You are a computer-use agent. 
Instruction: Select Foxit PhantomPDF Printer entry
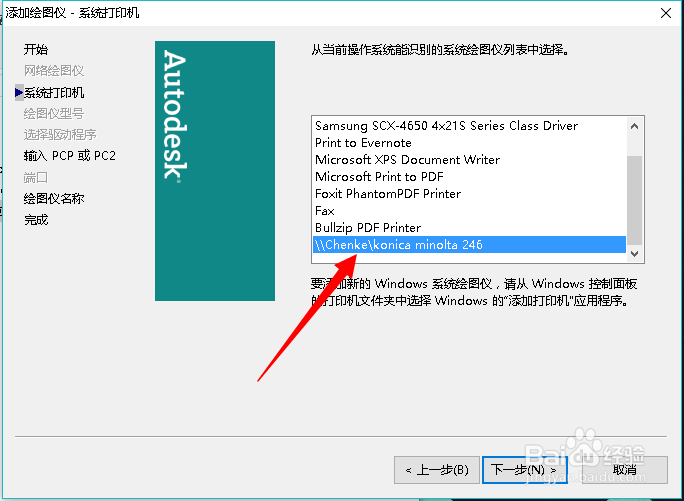469,194
